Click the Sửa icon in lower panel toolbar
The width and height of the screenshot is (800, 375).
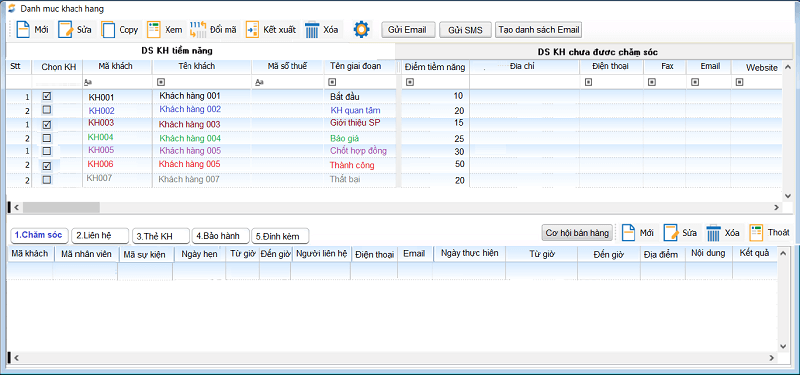[x=670, y=233]
